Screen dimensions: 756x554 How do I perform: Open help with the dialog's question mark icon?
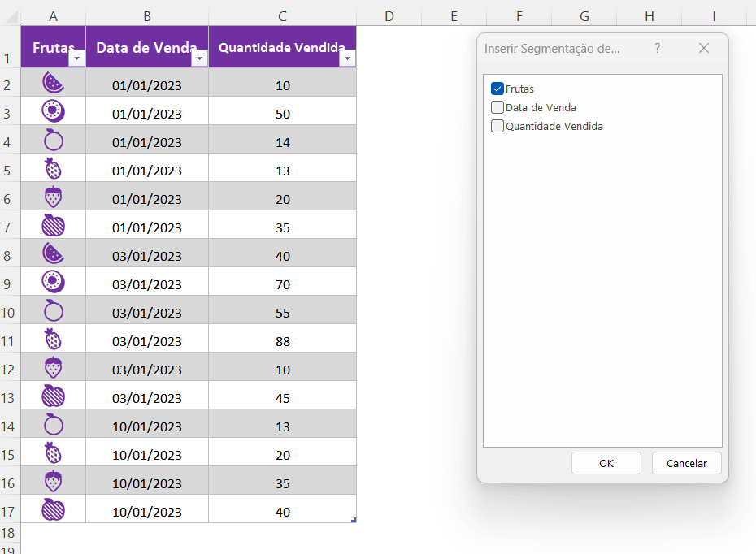(658, 49)
